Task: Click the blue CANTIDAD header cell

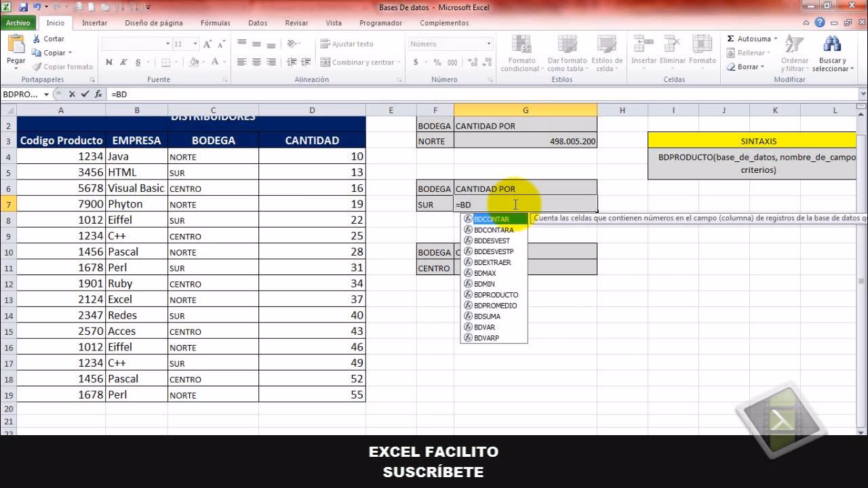Action: (312, 140)
